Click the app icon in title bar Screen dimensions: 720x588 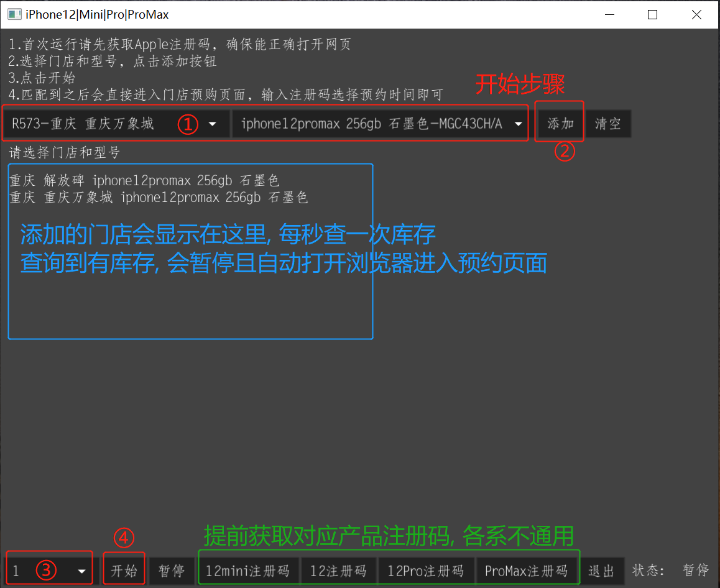pos(14,14)
